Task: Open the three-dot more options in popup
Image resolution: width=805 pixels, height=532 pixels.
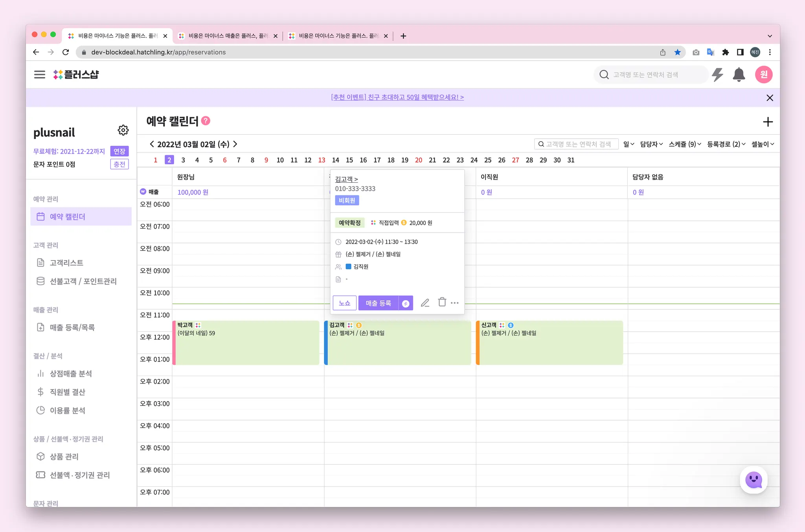Action: [x=455, y=303]
